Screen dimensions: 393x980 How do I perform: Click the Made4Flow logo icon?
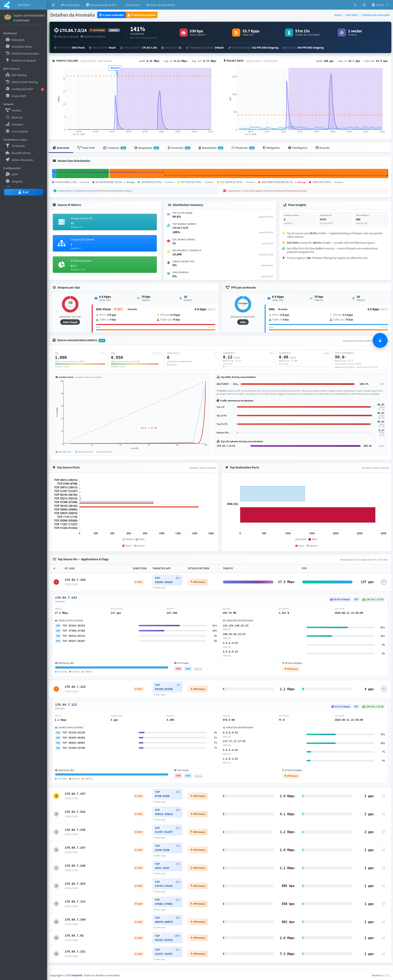(7, 5)
